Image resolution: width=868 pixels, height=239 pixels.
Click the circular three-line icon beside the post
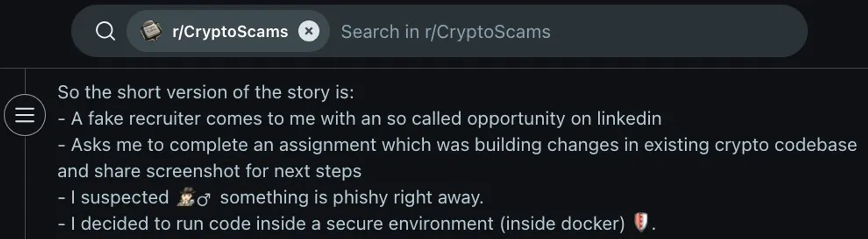(x=24, y=115)
